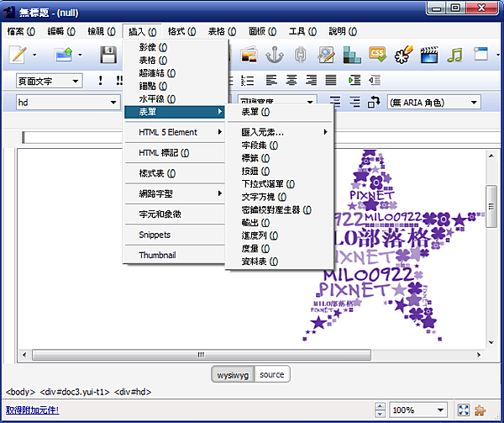Click the teal blocks toolbar icon
The height and width of the screenshot is (423, 504).
352,55
